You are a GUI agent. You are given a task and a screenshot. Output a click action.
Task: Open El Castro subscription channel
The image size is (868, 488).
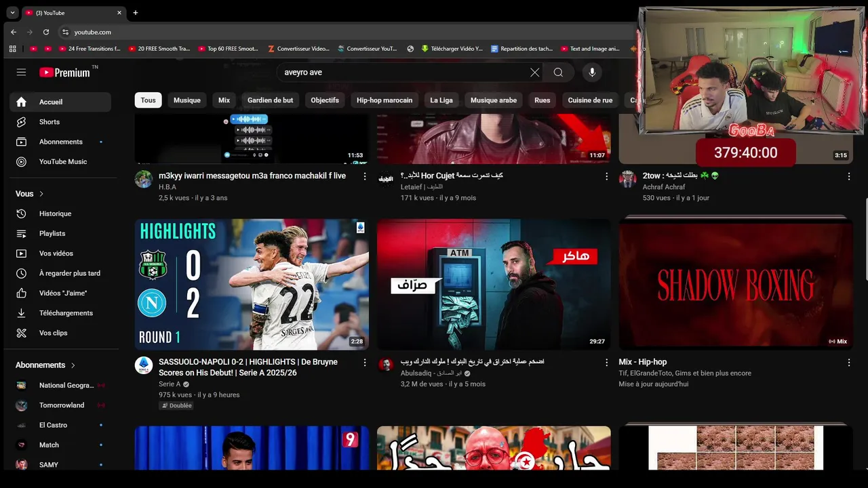tap(60, 425)
